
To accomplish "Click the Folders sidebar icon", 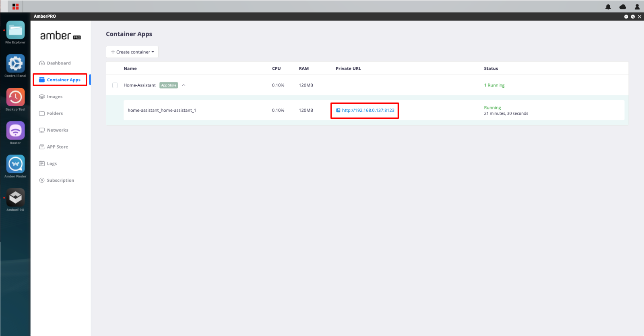I will 42,113.
